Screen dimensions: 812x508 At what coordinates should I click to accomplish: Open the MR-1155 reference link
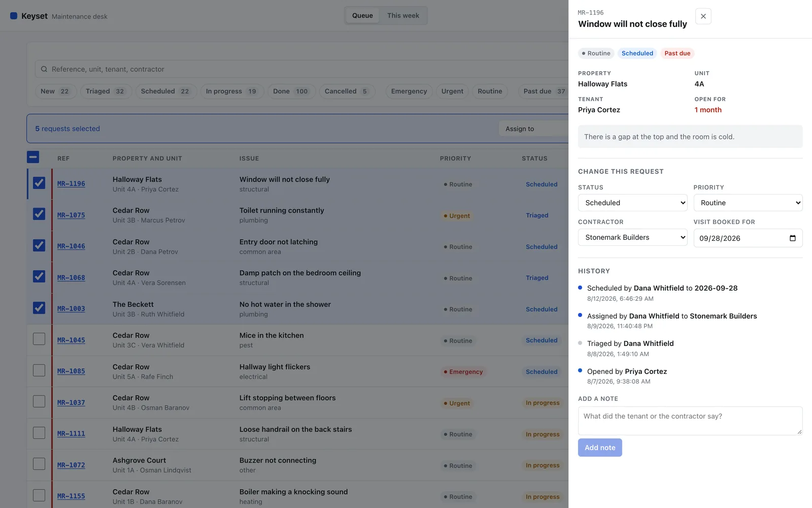coord(71,496)
